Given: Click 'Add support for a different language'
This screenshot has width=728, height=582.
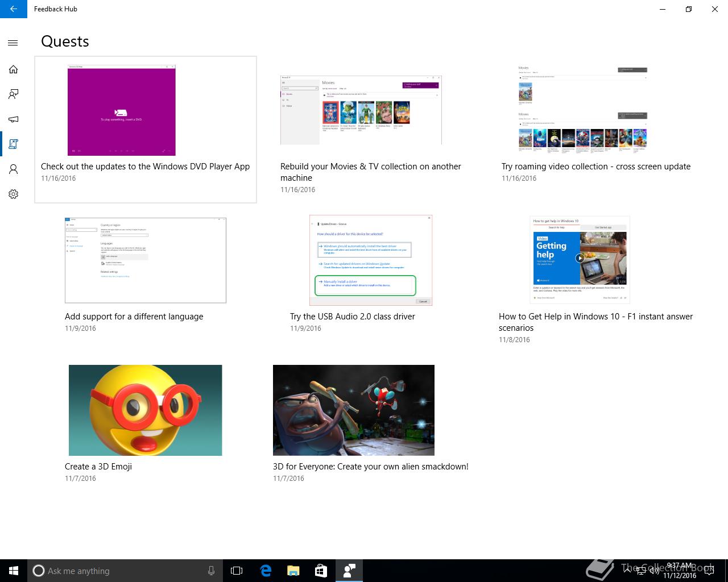Looking at the screenshot, I should [x=134, y=317].
